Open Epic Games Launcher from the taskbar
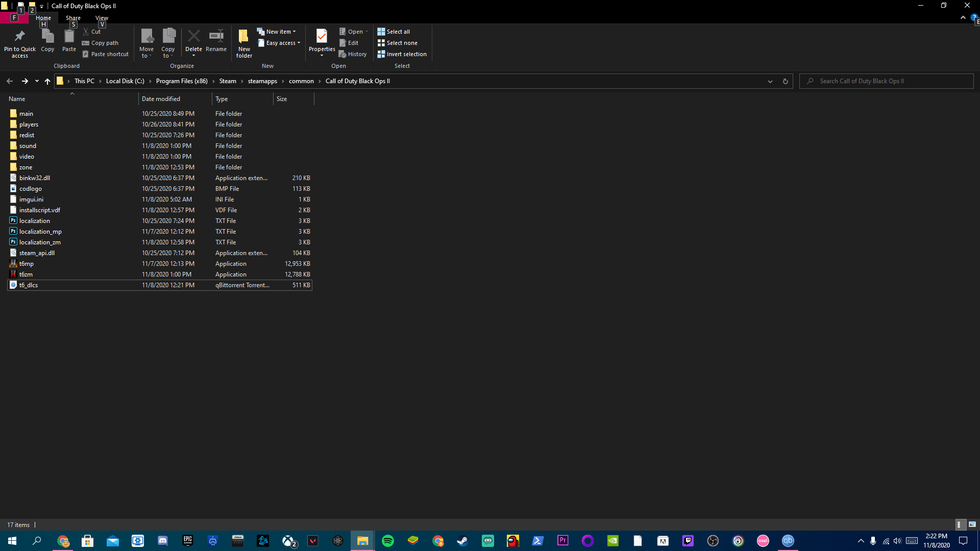Viewport: 980px width, 551px height. point(188,541)
